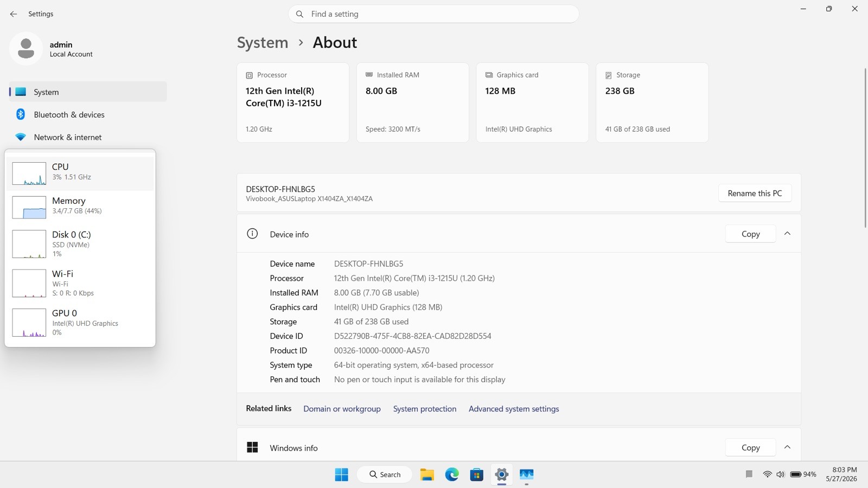Click the Disk 0 usage graph thumbnail
This screenshot has height=488, width=868.
pyautogui.click(x=29, y=244)
